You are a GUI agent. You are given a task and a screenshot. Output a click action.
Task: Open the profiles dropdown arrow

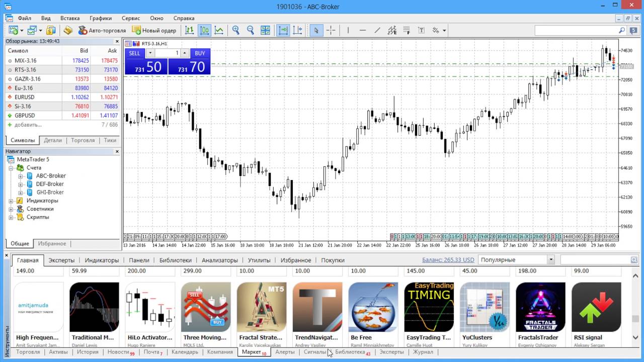point(40,30)
